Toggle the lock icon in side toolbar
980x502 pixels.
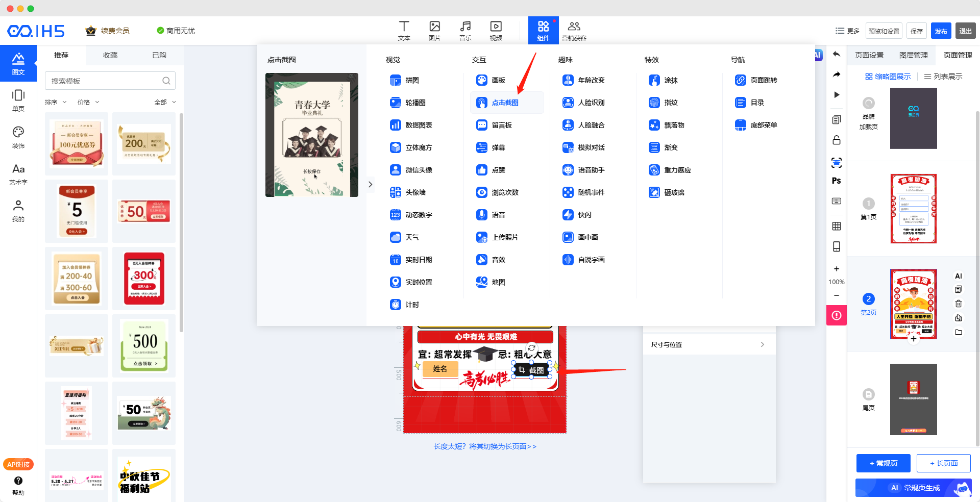click(x=836, y=140)
